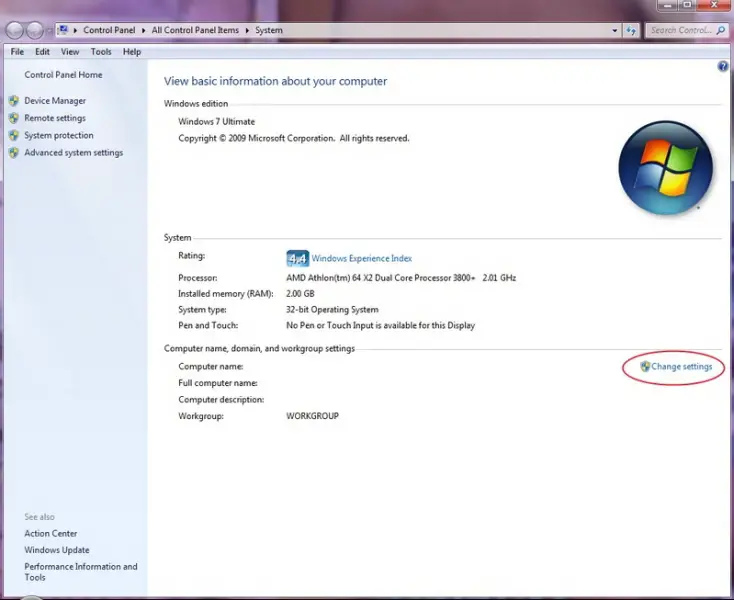Open the address bar history dropdown

click(615, 30)
